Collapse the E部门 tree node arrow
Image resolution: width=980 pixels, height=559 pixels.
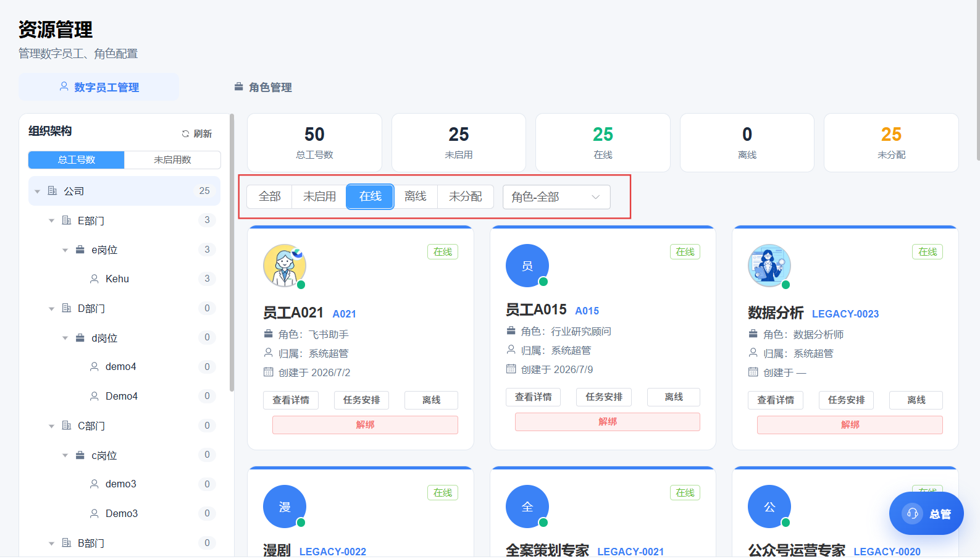click(x=51, y=221)
